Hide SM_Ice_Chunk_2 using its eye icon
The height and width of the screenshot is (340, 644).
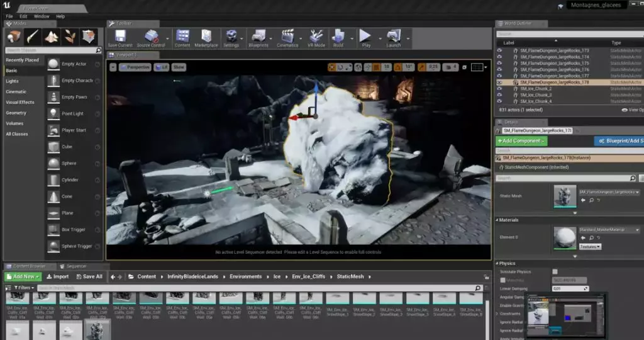tap(499, 88)
